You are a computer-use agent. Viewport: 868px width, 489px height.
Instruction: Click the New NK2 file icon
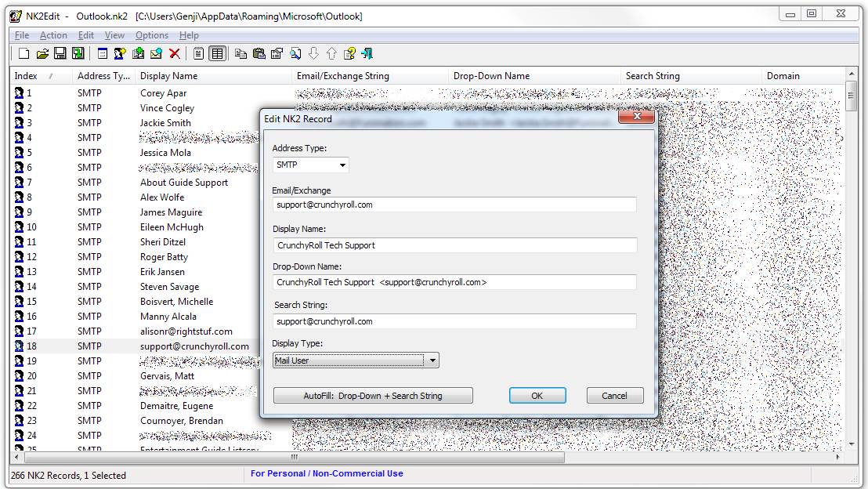[24, 54]
